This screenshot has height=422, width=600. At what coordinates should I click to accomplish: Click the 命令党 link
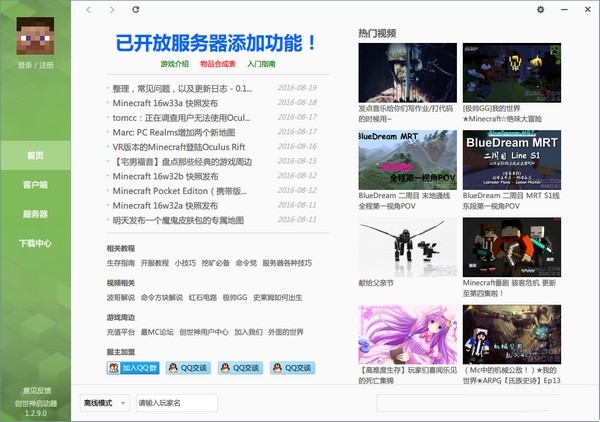pyautogui.click(x=246, y=263)
